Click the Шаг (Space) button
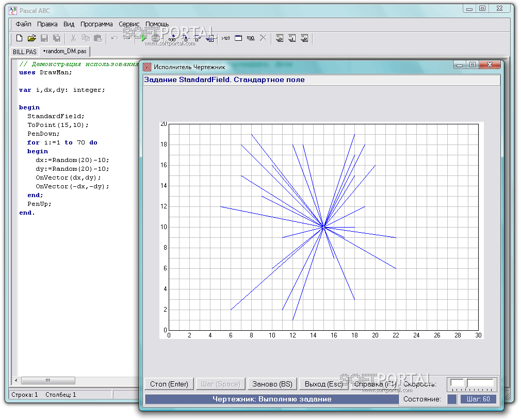This screenshot has width=521, height=420. (x=220, y=384)
